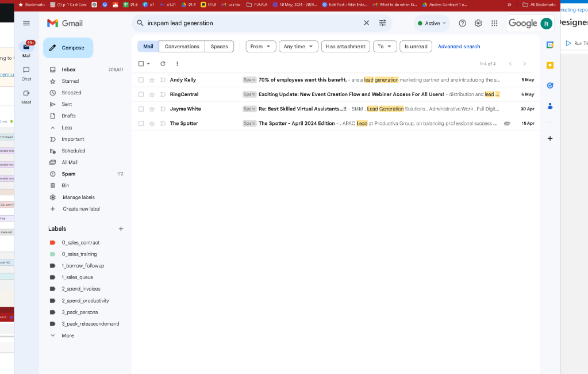Open Google Calendar side panel icon
The width and height of the screenshot is (588, 374).
(x=549, y=45)
